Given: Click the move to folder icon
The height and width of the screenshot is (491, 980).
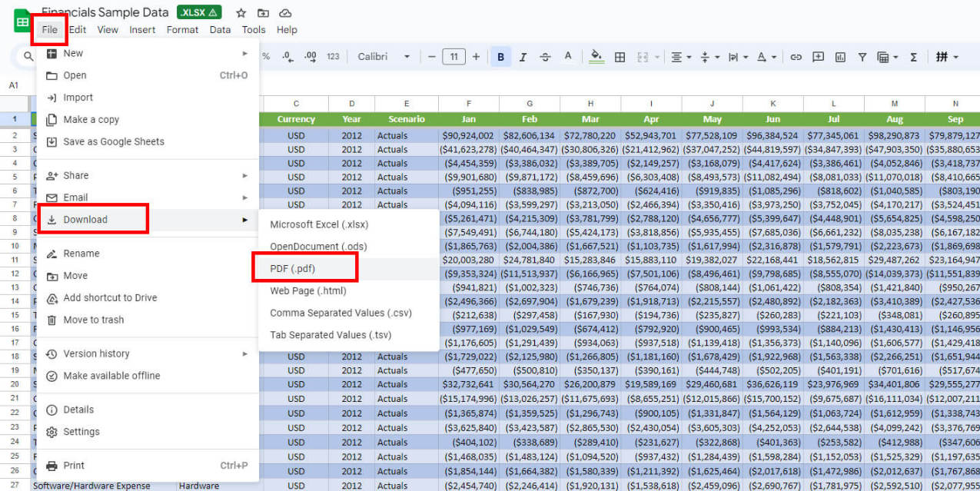Looking at the screenshot, I should tap(263, 13).
